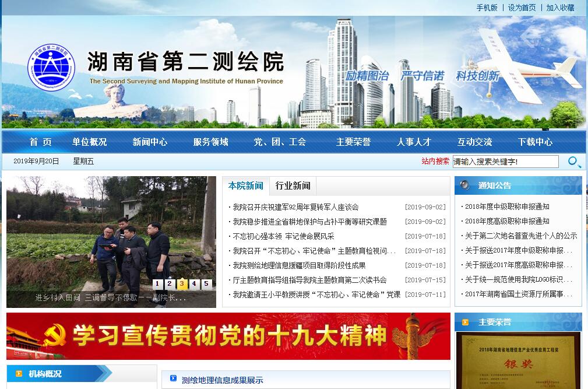This screenshot has width=588, height=389.
Task: Switch slideshow to slide 3
Action: [182, 284]
